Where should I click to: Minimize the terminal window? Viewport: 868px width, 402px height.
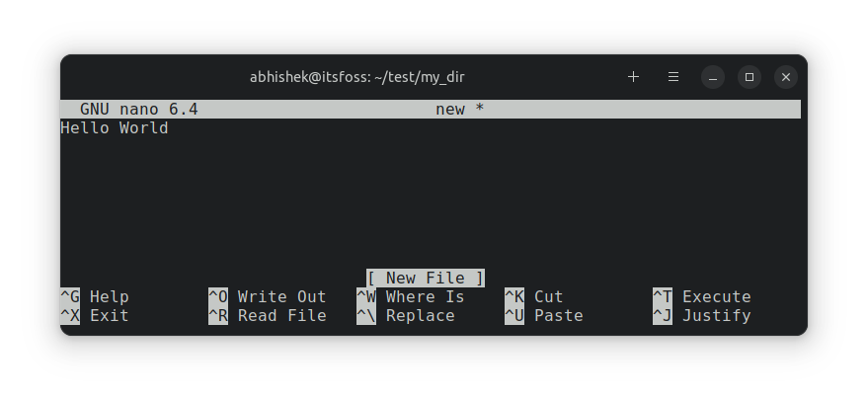[714, 77]
